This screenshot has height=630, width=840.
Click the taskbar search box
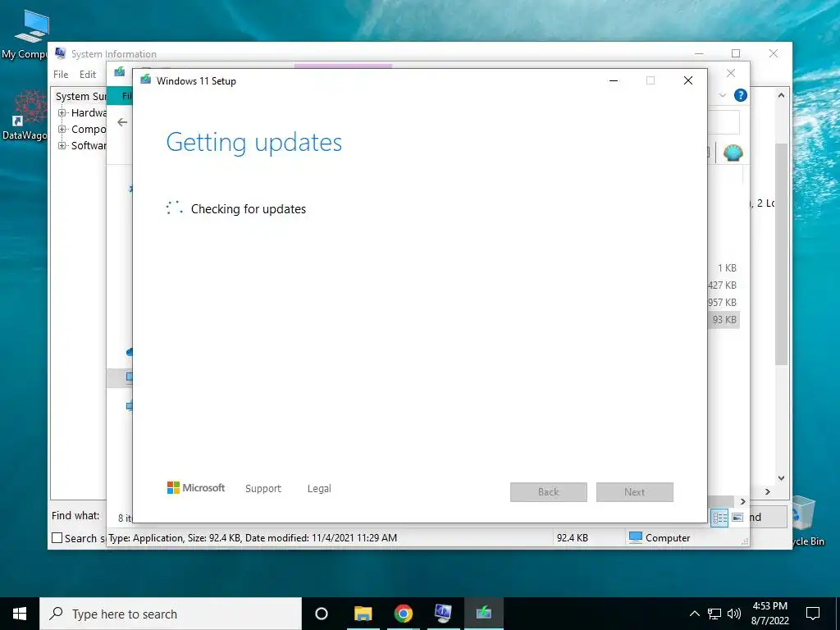pos(171,614)
